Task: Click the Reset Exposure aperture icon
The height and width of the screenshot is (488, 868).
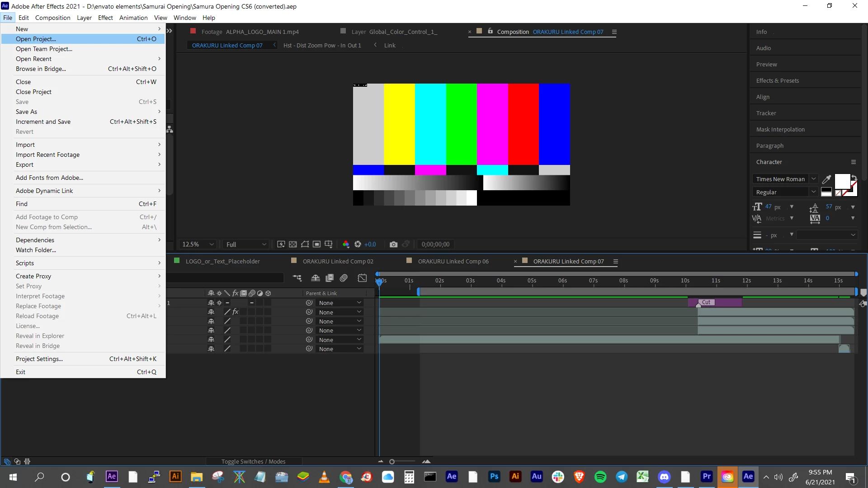Action: click(358, 244)
